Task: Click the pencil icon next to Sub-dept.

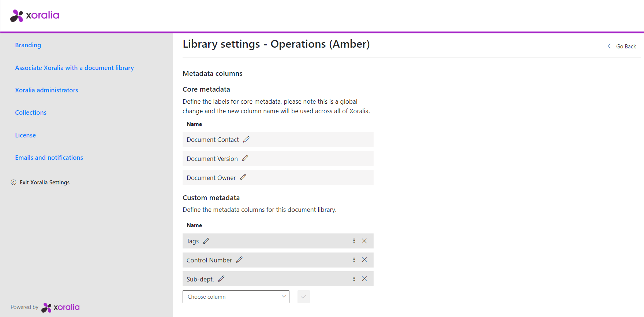Action: [221, 279]
